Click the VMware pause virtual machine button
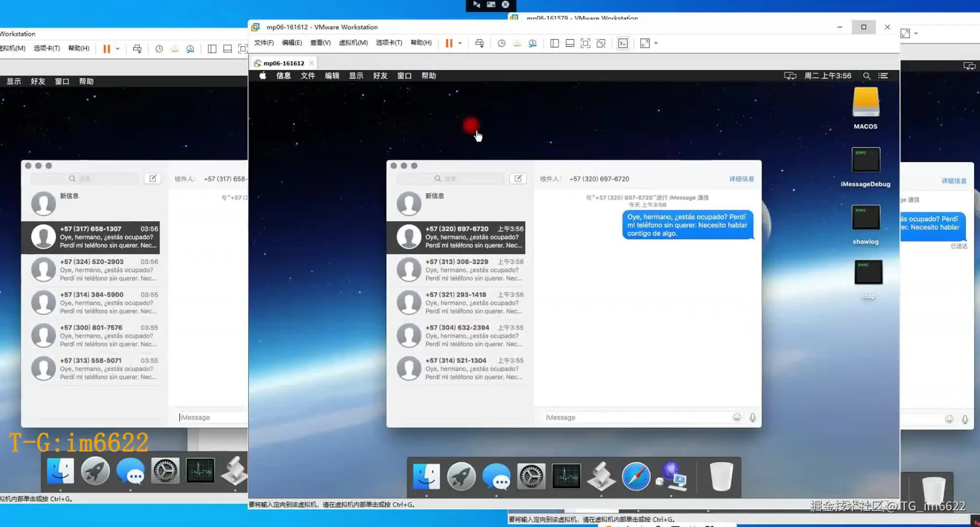The height and width of the screenshot is (527, 980). click(449, 43)
